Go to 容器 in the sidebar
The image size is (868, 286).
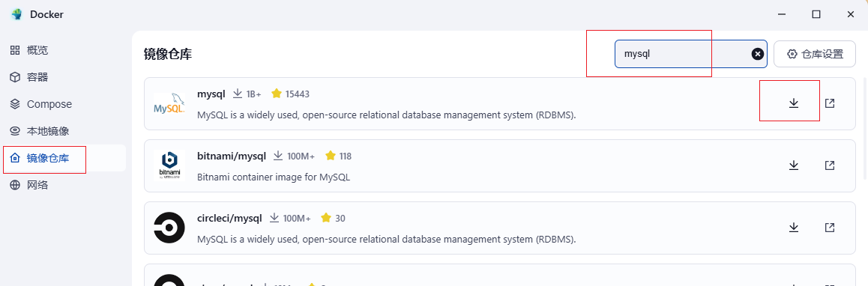[x=64, y=77]
